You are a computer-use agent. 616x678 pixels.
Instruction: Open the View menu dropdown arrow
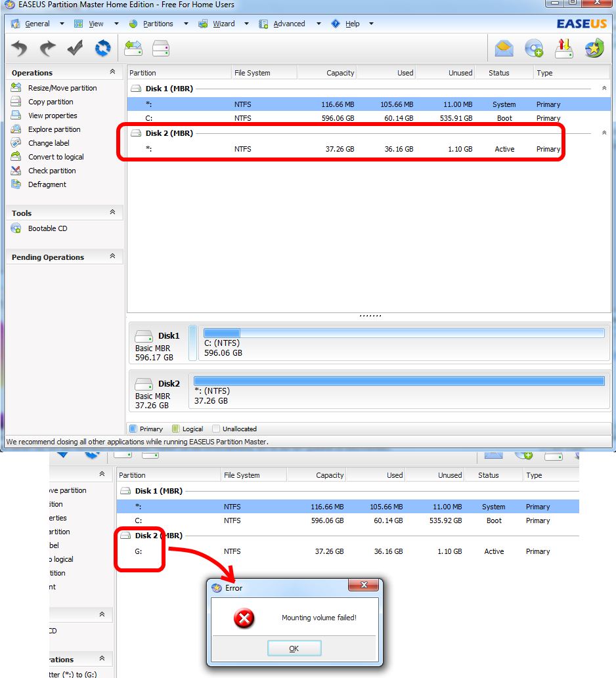pos(116,24)
